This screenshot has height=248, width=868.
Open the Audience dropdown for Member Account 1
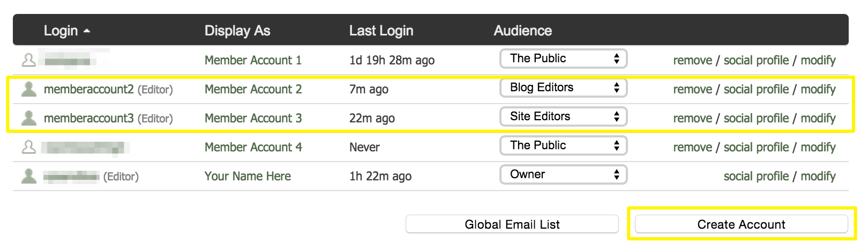pos(563,59)
